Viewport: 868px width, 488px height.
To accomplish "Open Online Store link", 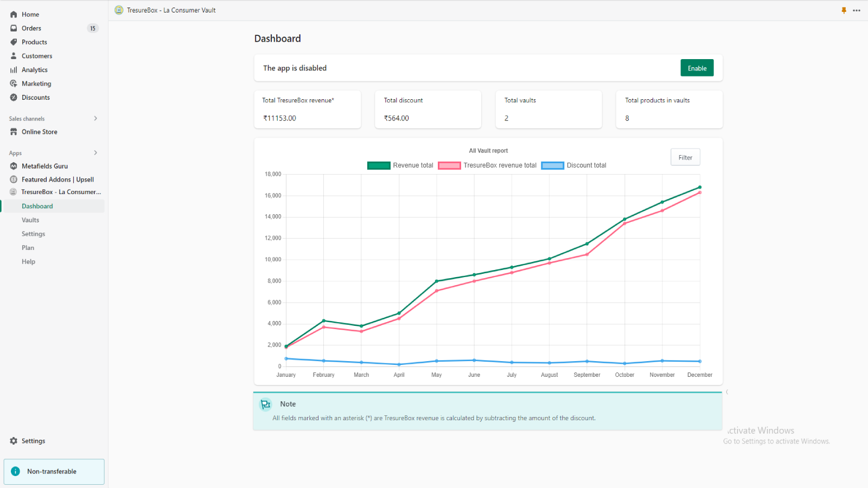I will 40,132.
